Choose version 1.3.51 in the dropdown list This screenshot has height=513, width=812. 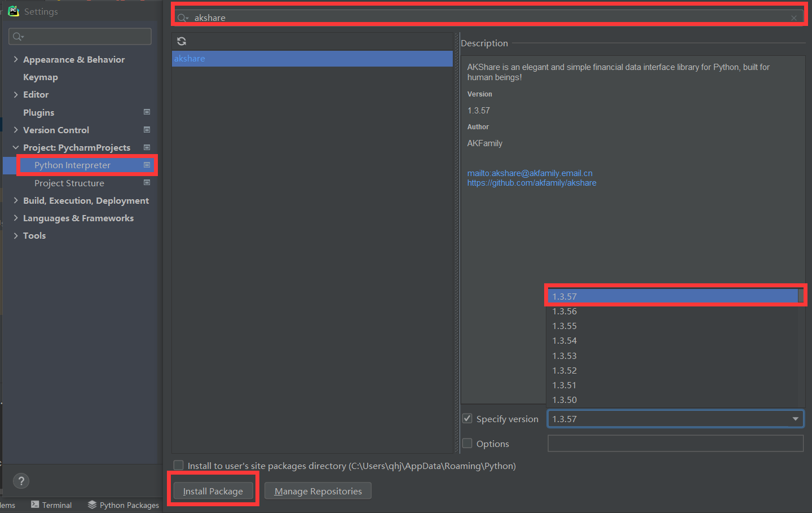point(672,385)
